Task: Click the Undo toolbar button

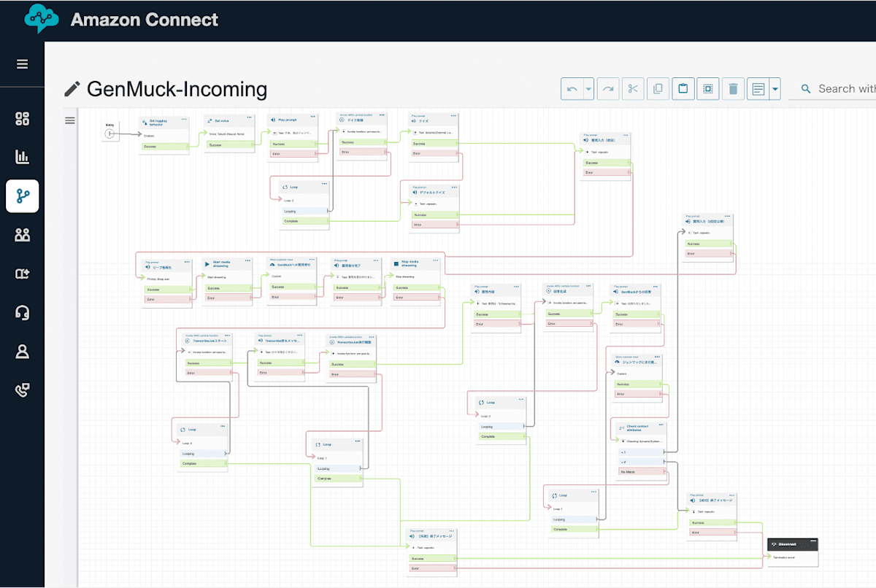Action: pos(573,89)
